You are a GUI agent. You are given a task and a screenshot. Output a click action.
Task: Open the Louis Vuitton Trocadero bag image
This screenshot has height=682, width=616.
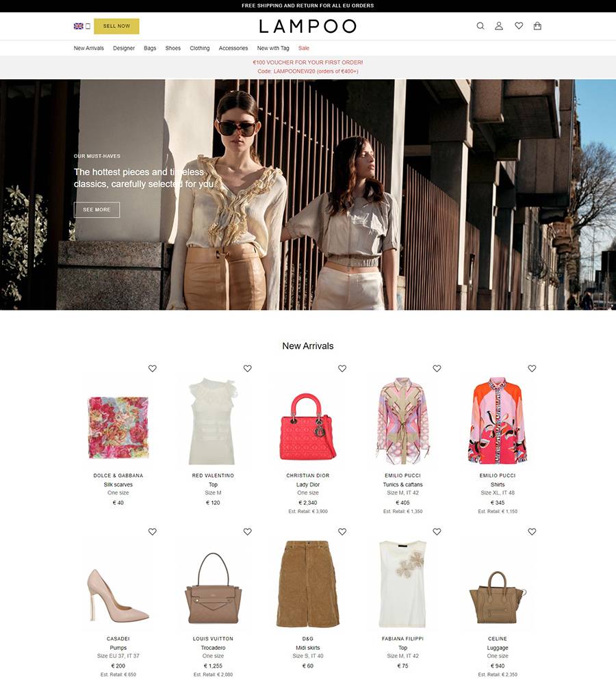213,588
